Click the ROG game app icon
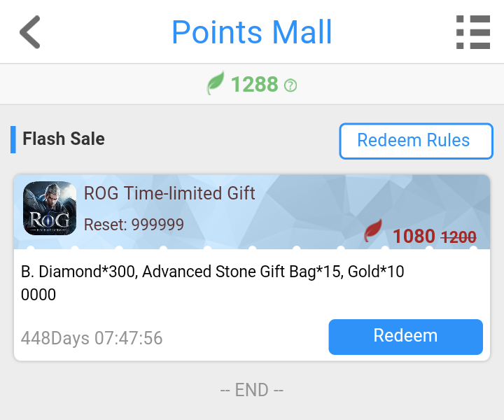The height and width of the screenshot is (420, 504). tap(50, 208)
